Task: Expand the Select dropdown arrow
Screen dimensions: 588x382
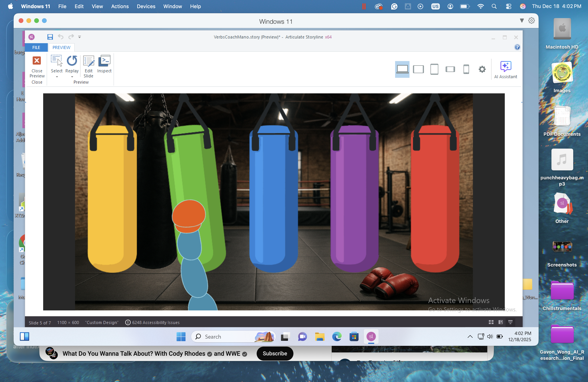Action: pyautogui.click(x=57, y=77)
